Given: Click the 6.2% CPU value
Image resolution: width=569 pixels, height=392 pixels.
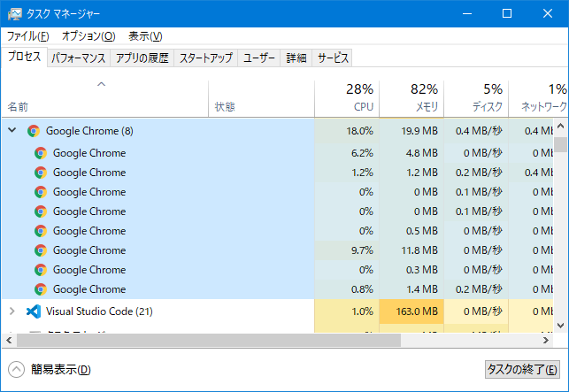Looking at the screenshot, I should tap(362, 153).
